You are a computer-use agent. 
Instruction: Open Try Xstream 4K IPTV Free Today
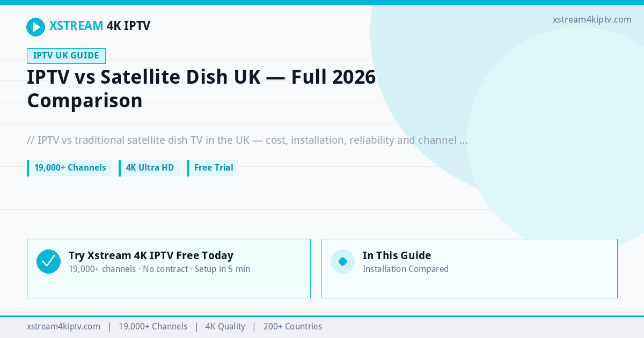[x=151, y=255]
